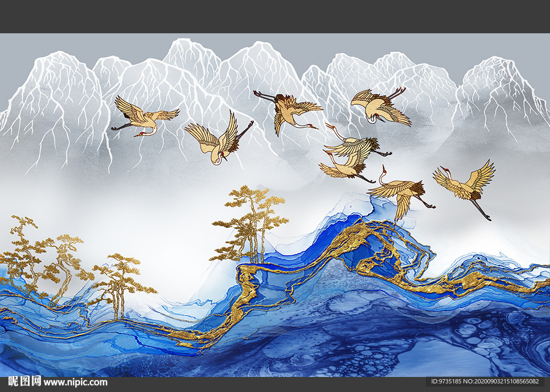
Task: Click the gray border at the top
Action: coord(275,11)
